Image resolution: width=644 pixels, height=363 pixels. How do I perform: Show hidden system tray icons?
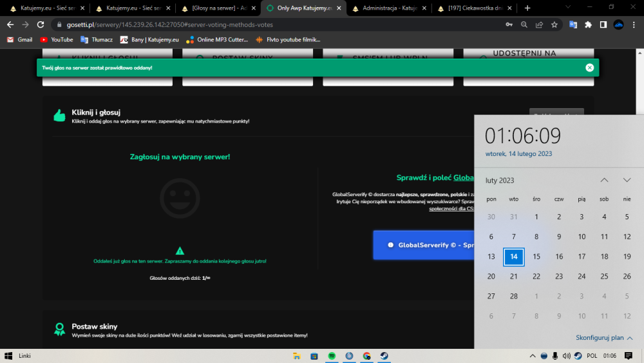pos(533,356)
